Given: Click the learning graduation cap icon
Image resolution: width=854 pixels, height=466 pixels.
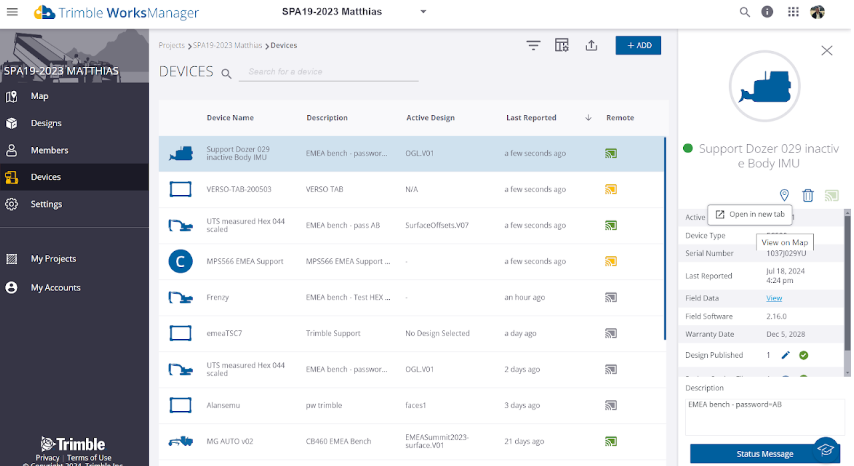Looking at the screenshot, I should 825,449.
